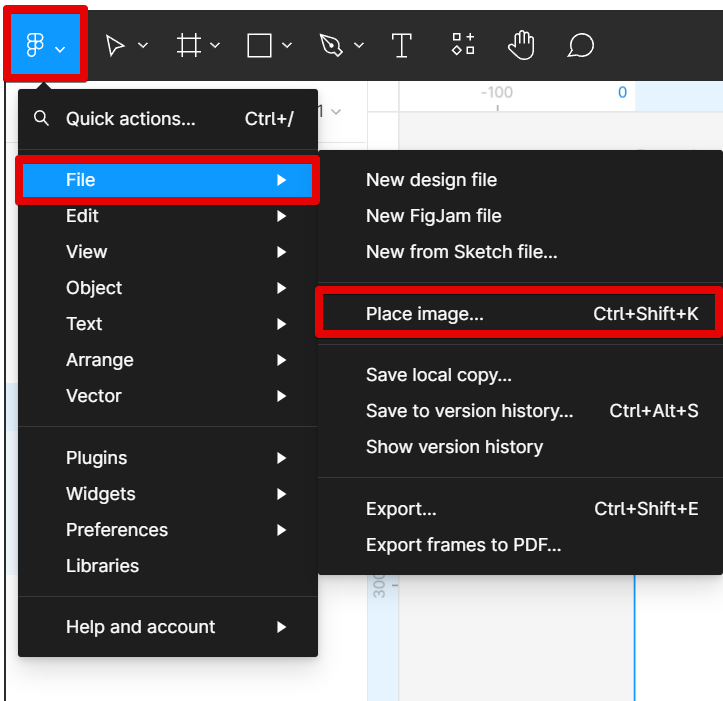
Task: Open the Resources components icon
Action: tap(462, 46)
